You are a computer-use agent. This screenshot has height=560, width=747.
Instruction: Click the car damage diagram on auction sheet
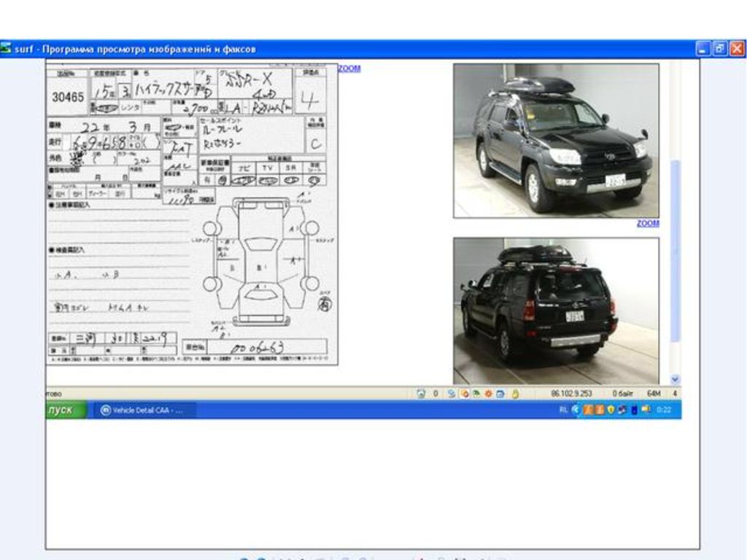pos(261,262)
